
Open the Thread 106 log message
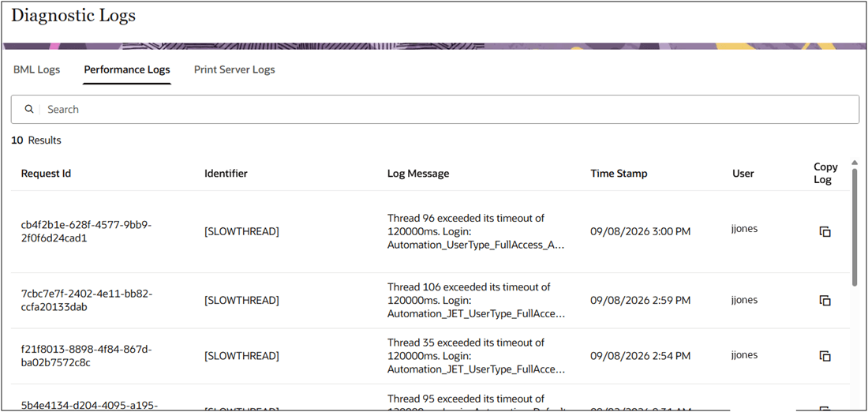(x=476, y=301)
